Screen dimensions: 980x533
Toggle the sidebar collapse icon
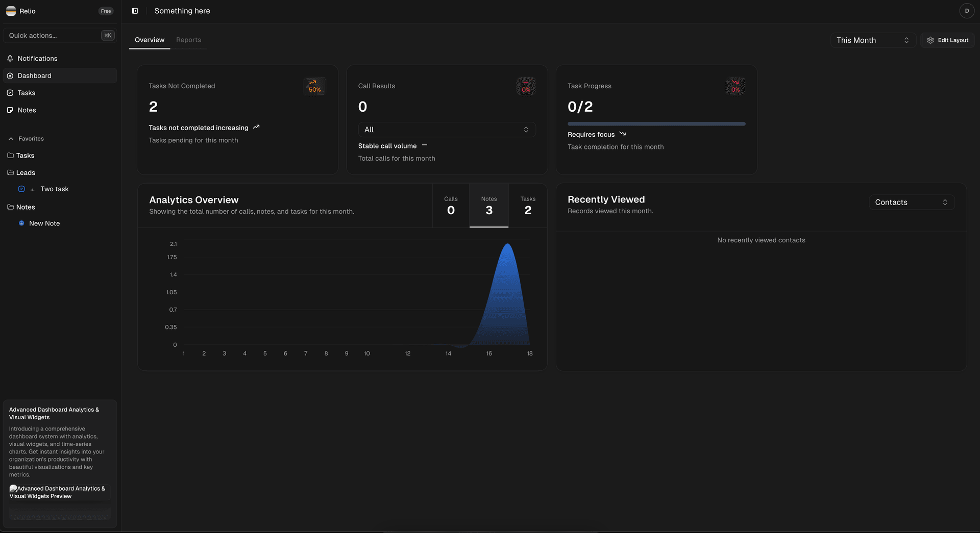coord(134,10)
